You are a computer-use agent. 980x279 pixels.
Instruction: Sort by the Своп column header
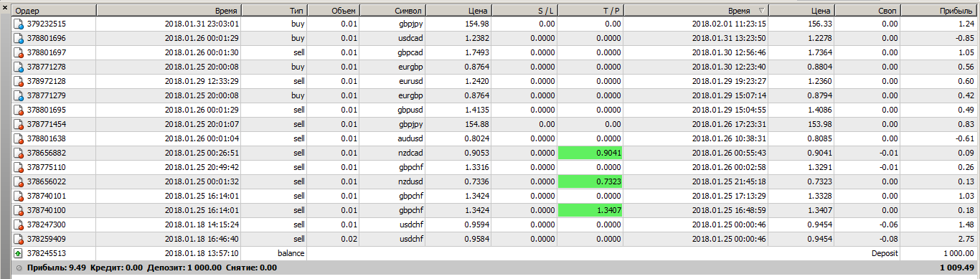pyautogui.click(x=867, y=11)
